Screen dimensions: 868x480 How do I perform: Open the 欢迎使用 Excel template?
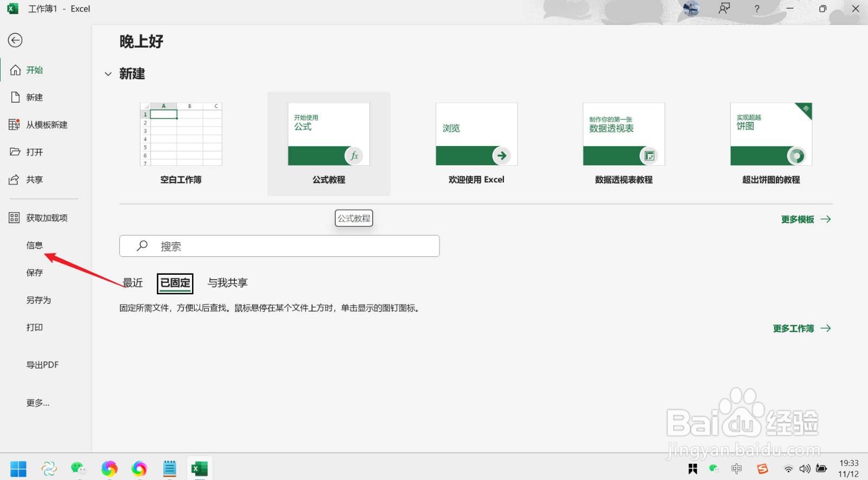476,144
